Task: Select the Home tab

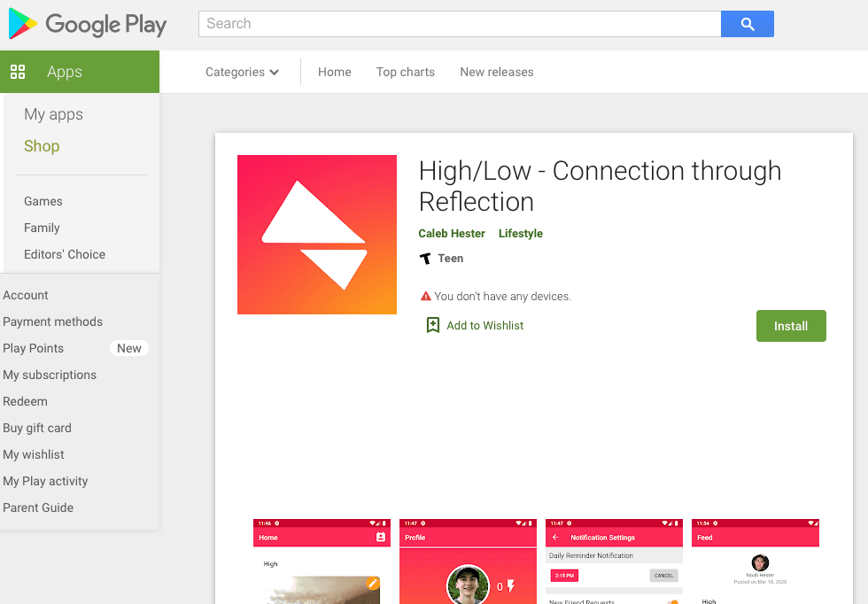Action: (334, 72)
